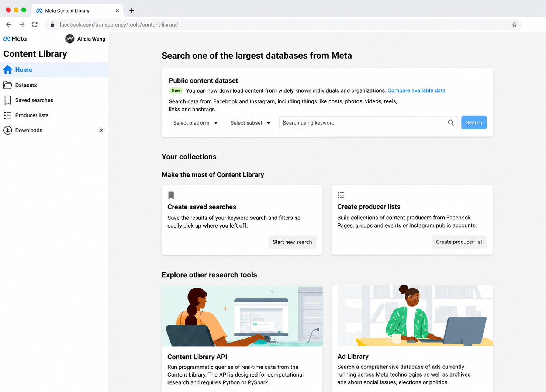This screenshot has height=392, width=546.
Task: Click the Alicia Wang account name
Action: [x=91, y=39]
